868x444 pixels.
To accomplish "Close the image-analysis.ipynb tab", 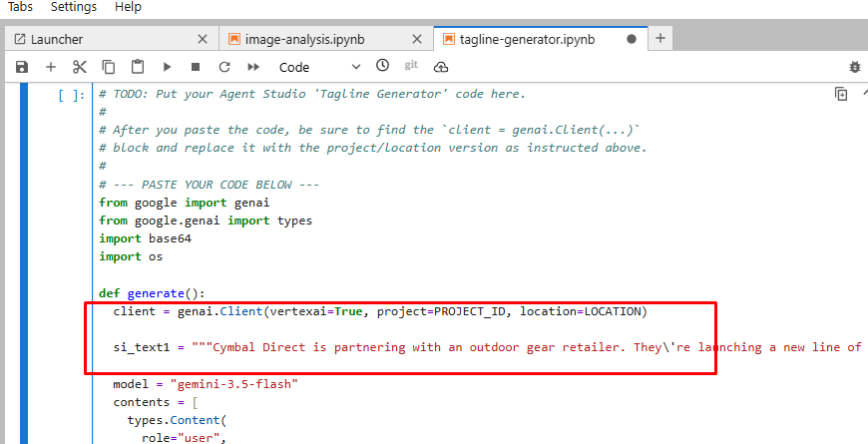I will (x=417, y=39).
